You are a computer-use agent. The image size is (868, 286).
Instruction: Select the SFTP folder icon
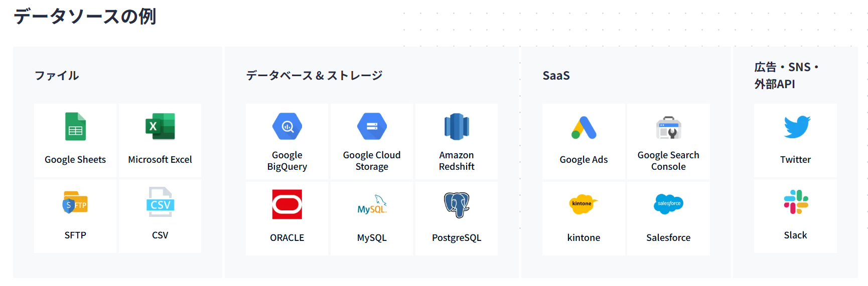pyautogui.click(x=75, y=203)
